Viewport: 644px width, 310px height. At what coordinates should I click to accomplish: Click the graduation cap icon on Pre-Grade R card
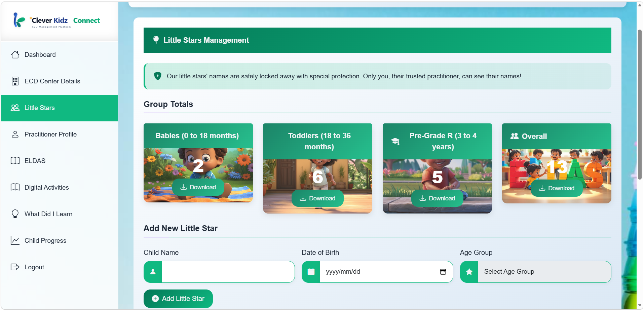pyautogui.click(x=395, y=142)
